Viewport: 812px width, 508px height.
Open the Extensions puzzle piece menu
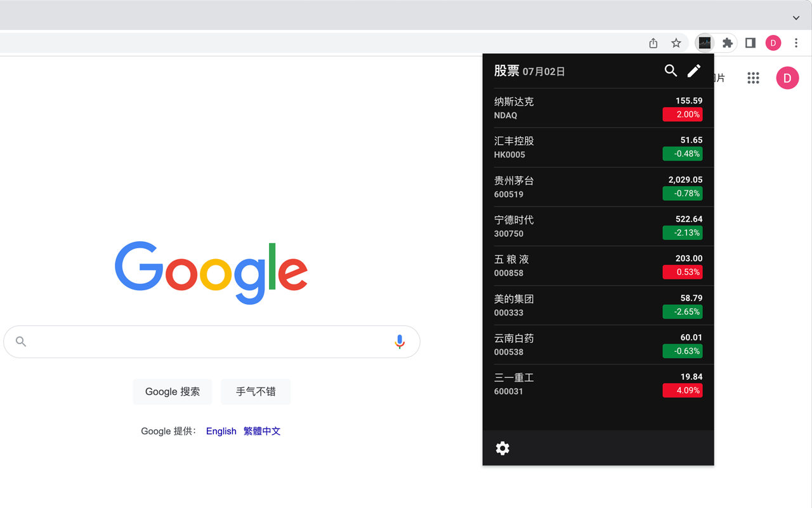coord(728,43)
